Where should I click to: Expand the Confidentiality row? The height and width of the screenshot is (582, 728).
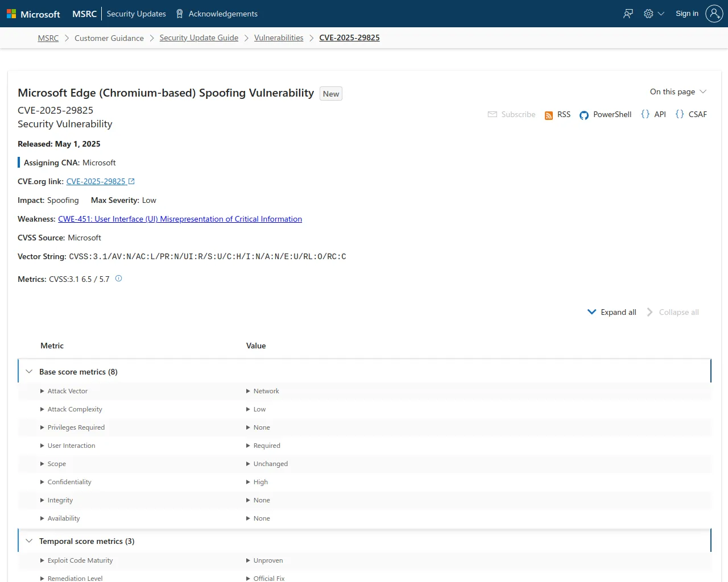pyautogui.click(x=65, y=482)
